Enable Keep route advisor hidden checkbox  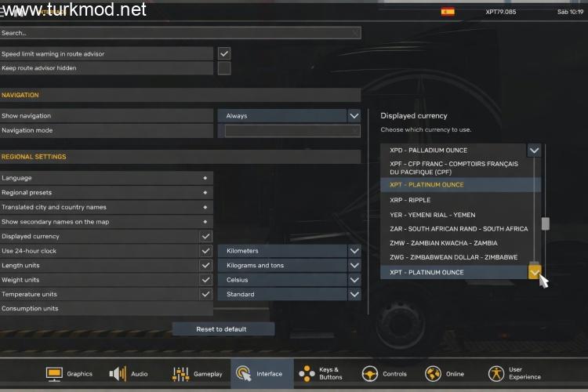point(224,68)
